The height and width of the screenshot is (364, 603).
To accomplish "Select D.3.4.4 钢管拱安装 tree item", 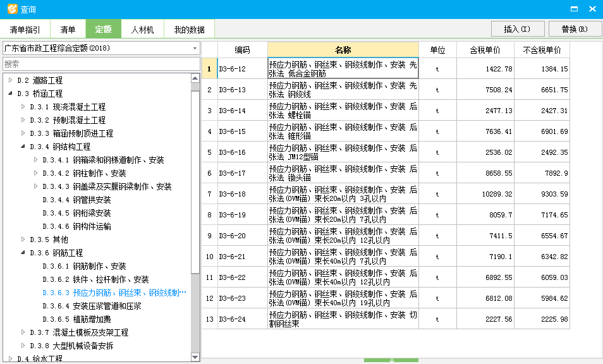I will point(76,200).
